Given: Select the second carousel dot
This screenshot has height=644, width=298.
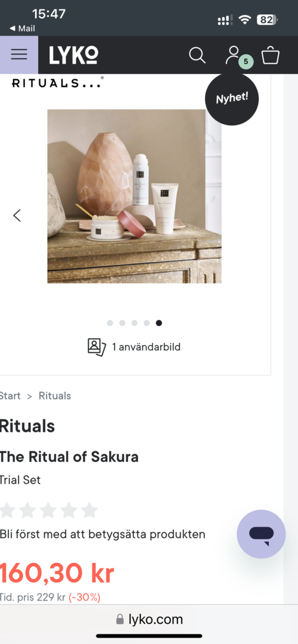Looking at the screenshot, I should pyautogui.click(x=122, y=323).
